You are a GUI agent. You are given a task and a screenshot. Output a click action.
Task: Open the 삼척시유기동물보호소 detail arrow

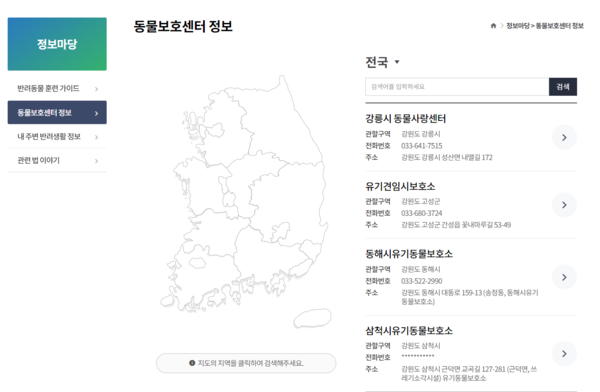[x=564, y=354]
